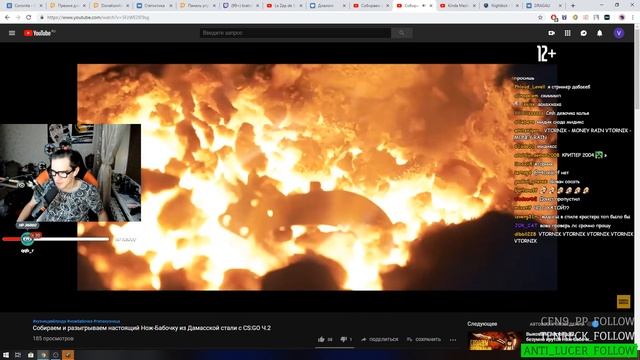
Task: Focus the YouTube search input field
Action: click(295, 33)
